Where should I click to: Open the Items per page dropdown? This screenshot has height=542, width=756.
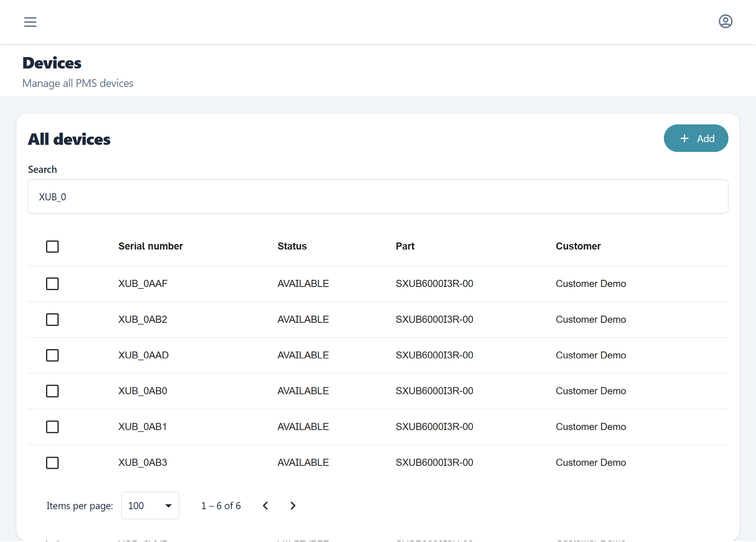pos(150,506)
